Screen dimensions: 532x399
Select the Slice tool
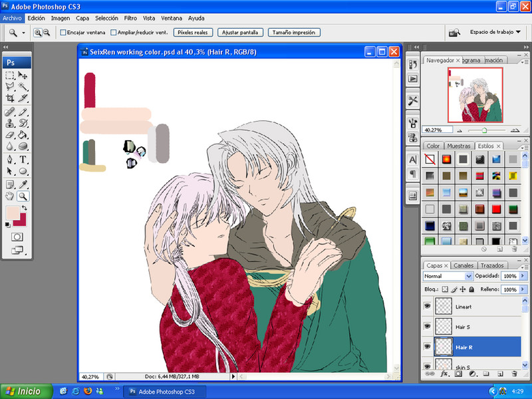(x=23, y=98)
